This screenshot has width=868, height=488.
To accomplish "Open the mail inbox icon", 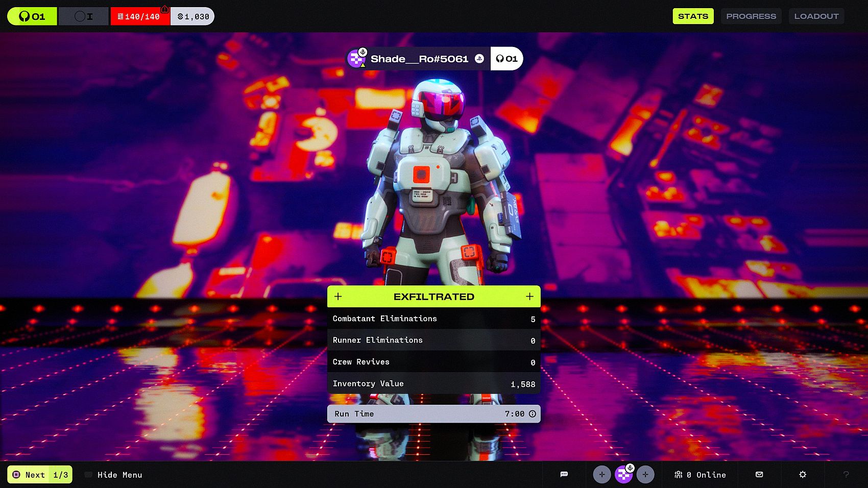I will click(x=759, y=474).
